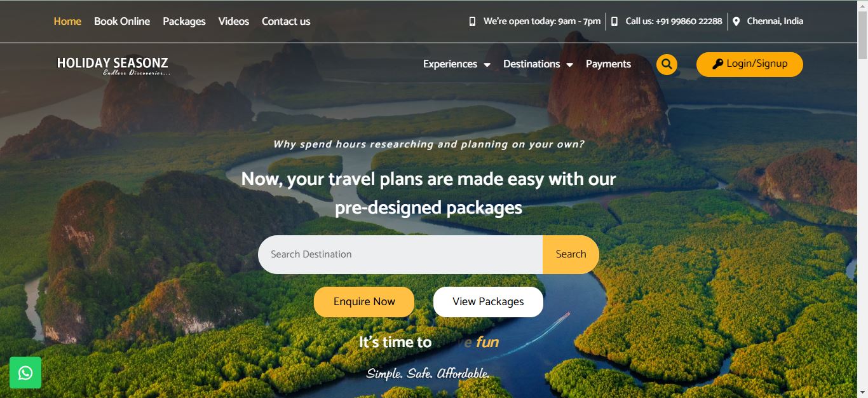Open the Videos page
Image resolution: width=868 pixels, height=398 pixels.
point(234,21)
